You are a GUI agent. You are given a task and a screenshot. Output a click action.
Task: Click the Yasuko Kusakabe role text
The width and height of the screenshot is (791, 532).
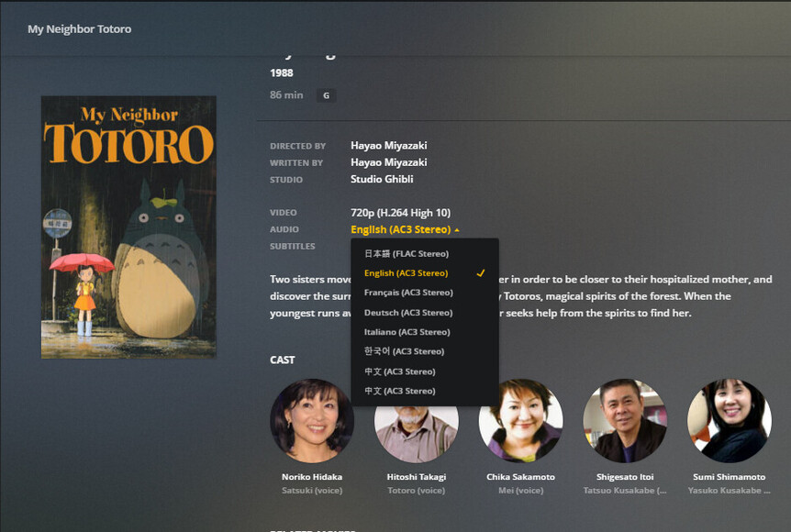(x=730, y=490)
